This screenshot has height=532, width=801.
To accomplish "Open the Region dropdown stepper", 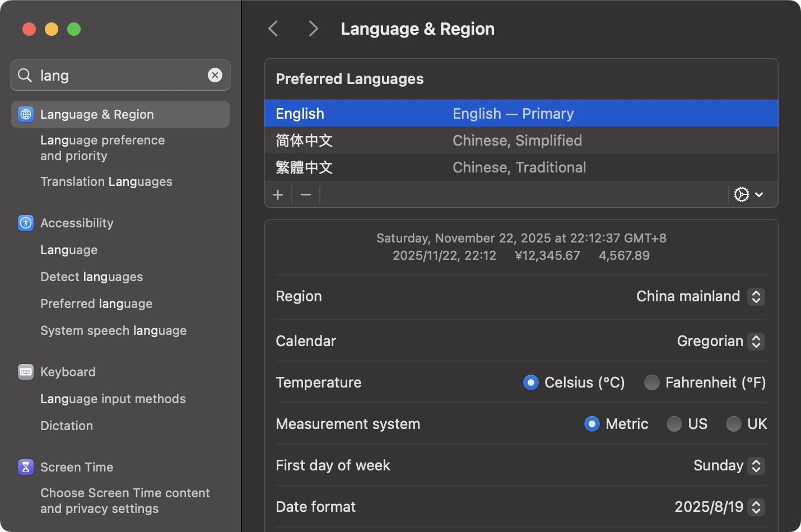I will point(757,296).
